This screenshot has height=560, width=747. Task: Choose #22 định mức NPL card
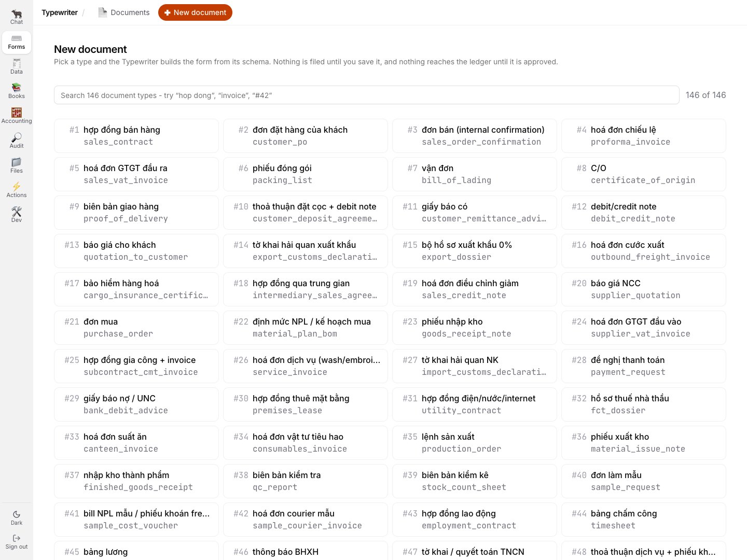(x=306, y=328)
